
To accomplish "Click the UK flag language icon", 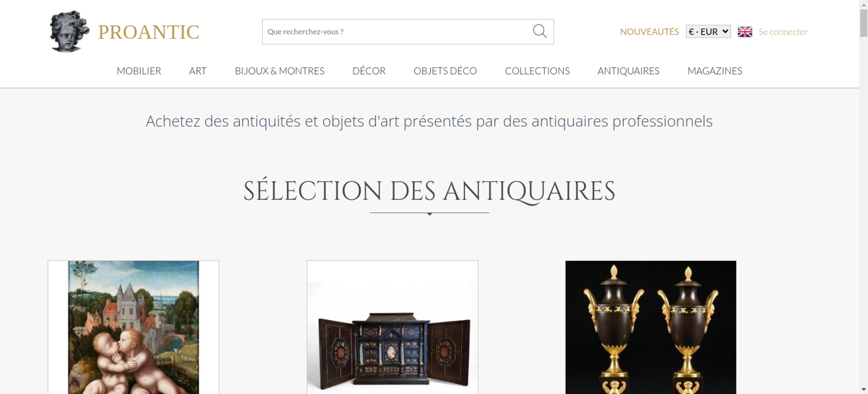I will (745, 32).
